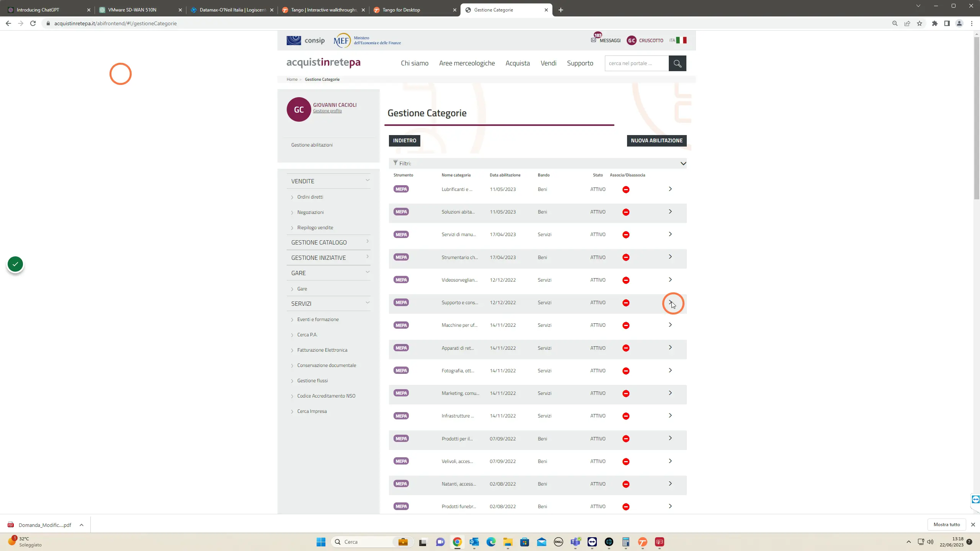Click the INDIETRO button
Viewport: 980px width, 551px height.
tap(405, 140)
